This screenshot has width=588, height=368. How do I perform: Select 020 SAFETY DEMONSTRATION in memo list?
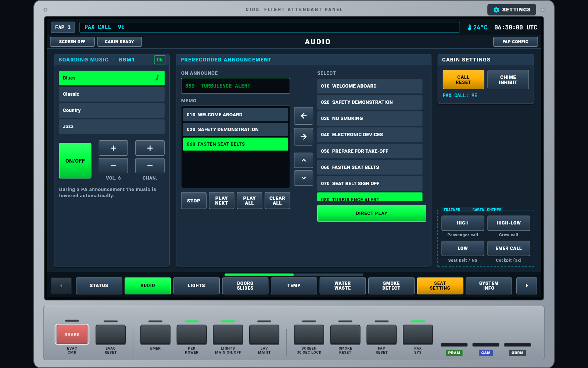tap(236, 130)
